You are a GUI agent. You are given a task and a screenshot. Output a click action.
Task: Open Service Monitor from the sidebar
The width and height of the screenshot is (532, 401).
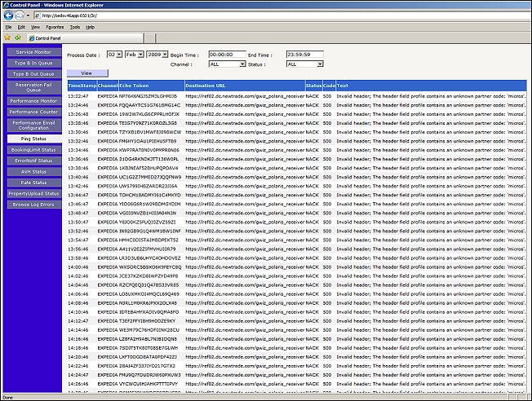click(x=33, y=52)
